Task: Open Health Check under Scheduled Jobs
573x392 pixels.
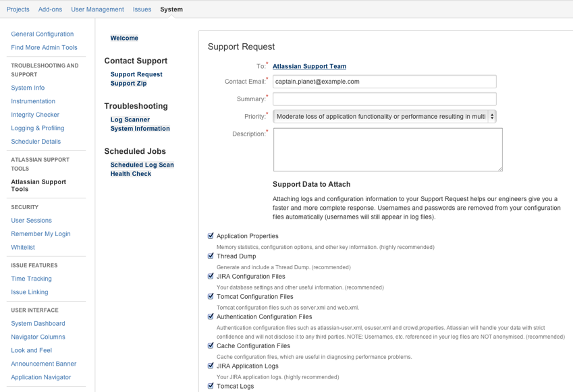Action: click(130, 174)
